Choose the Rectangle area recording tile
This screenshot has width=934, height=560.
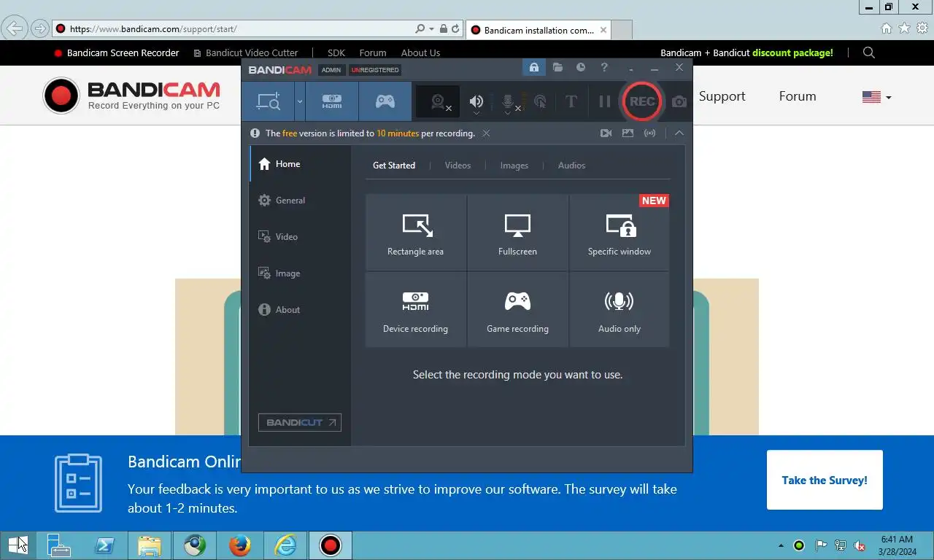click(415, 233)
